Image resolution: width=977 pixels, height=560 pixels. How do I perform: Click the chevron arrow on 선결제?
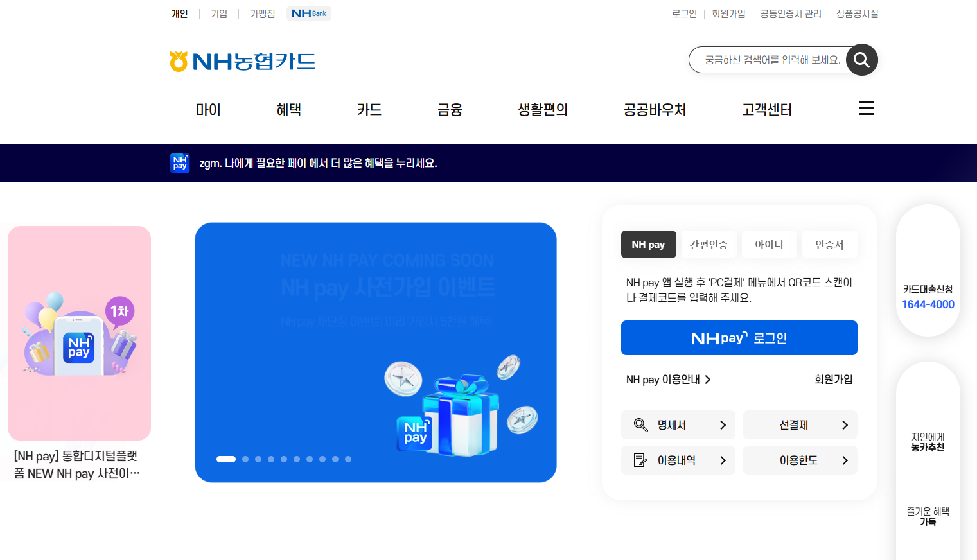point(845,425)
